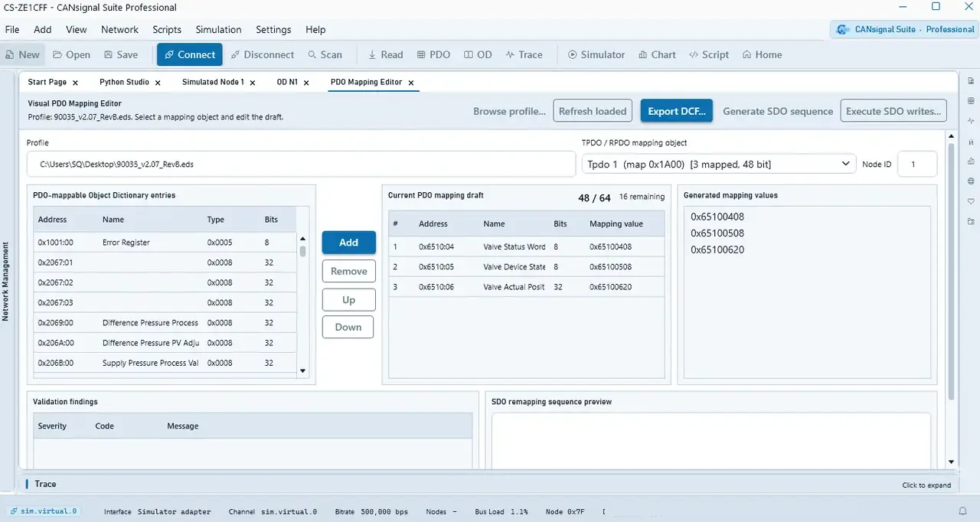Click the Trace panel header label
This screenshot has height=522, width=980.
(x=45, y=484)
